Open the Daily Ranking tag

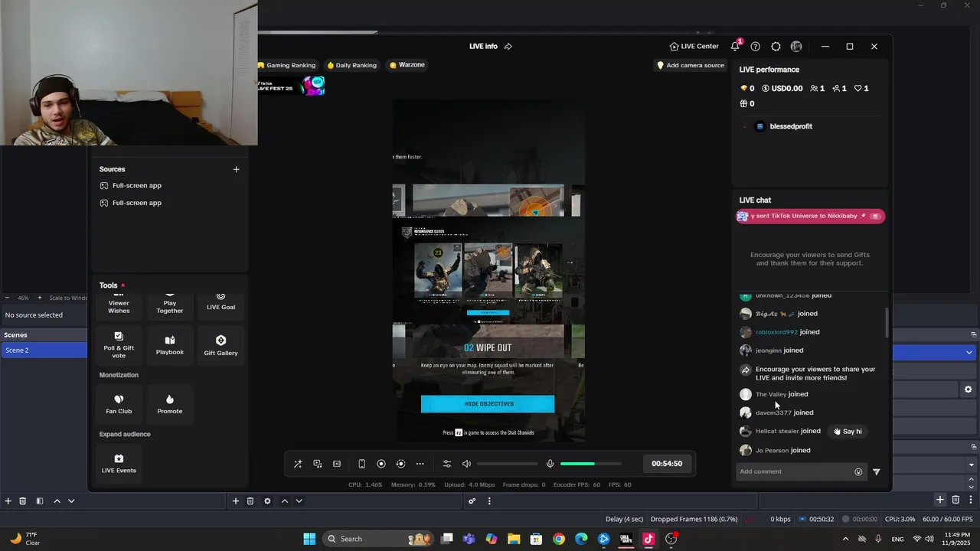coord(351,65)
